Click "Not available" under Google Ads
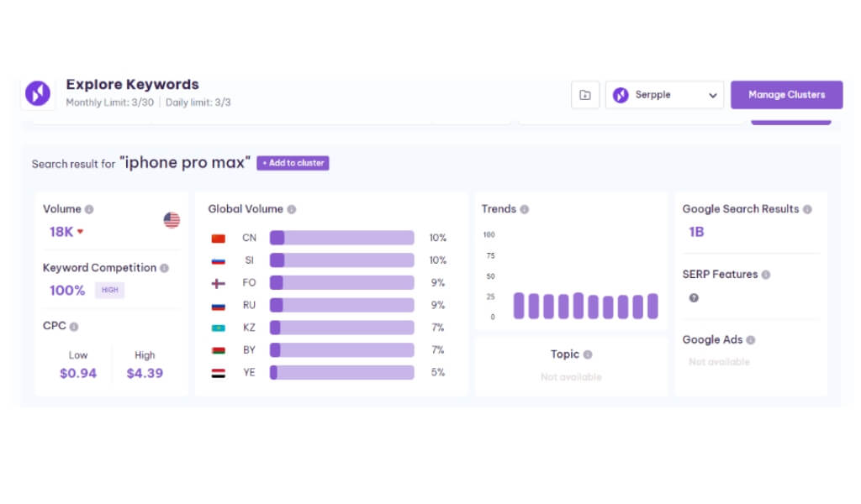The height and width of the screenshot is (504, 861). coord(720,362)
